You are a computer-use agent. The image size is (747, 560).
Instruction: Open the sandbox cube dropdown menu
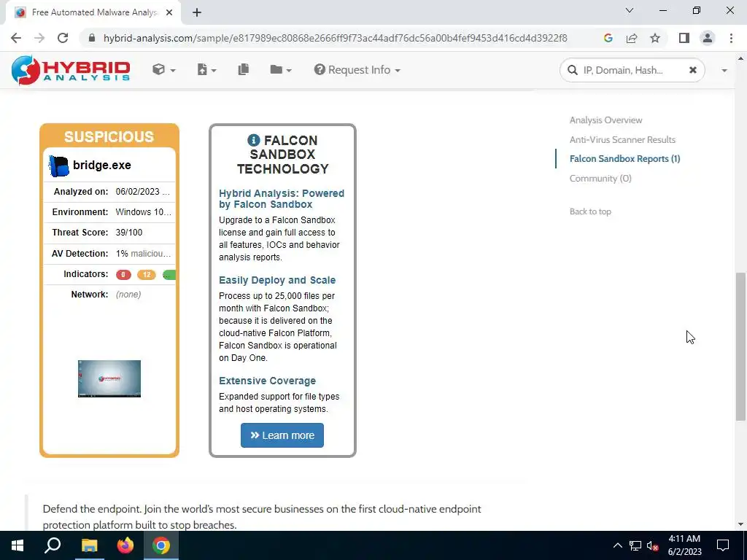coord(164,70)
